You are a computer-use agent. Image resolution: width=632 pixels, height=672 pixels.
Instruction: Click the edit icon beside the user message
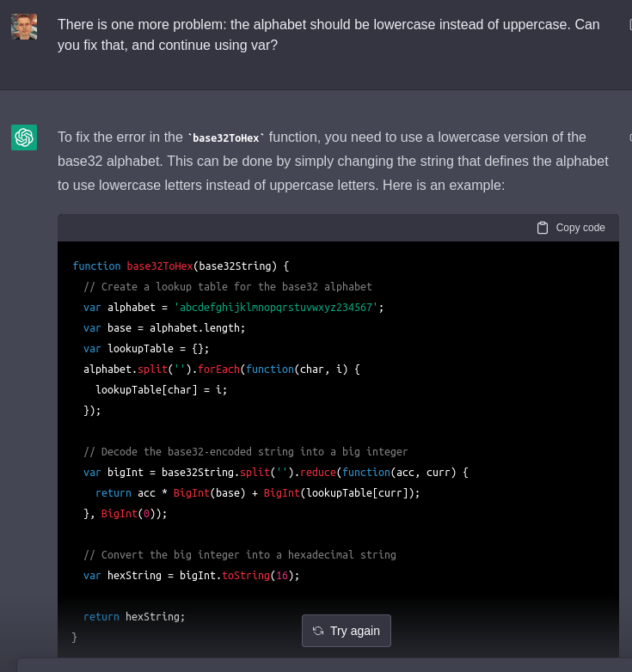[x=629, y=25]
